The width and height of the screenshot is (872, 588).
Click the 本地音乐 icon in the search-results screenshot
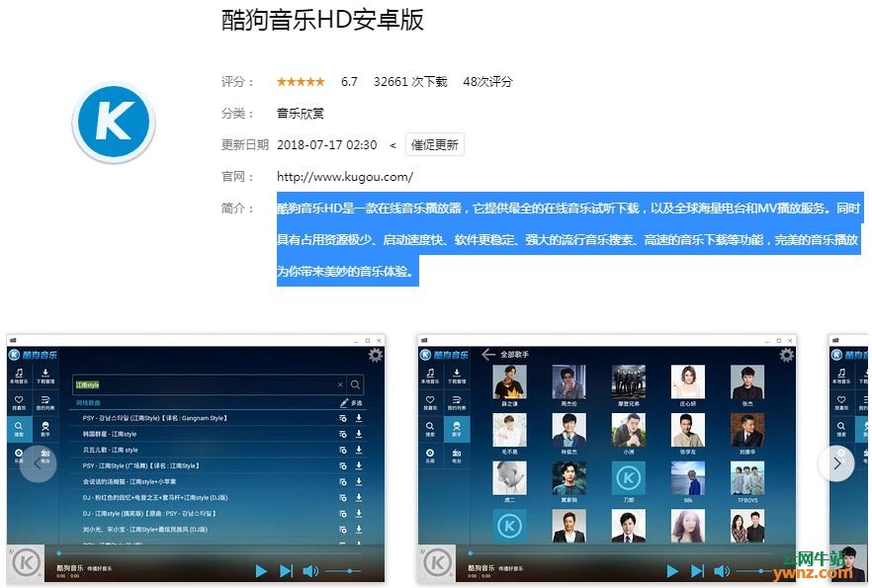[x=19, y=376]
